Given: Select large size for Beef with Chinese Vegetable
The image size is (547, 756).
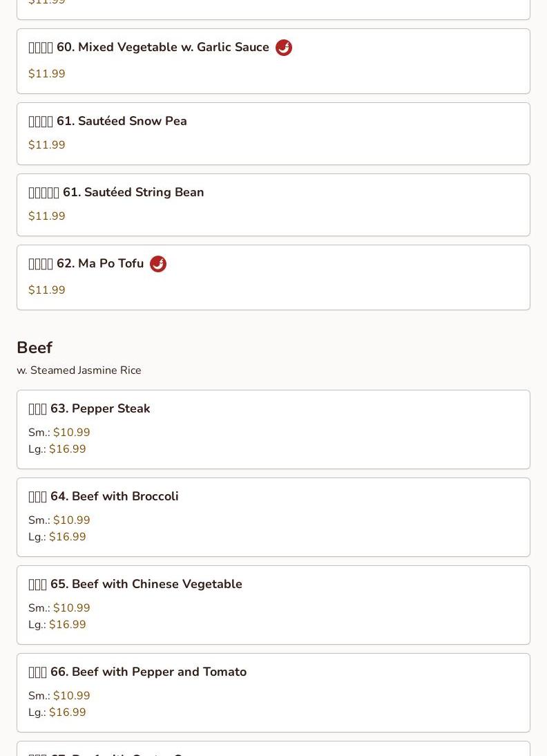Looking at the screenshot, I should click(67, 625).
